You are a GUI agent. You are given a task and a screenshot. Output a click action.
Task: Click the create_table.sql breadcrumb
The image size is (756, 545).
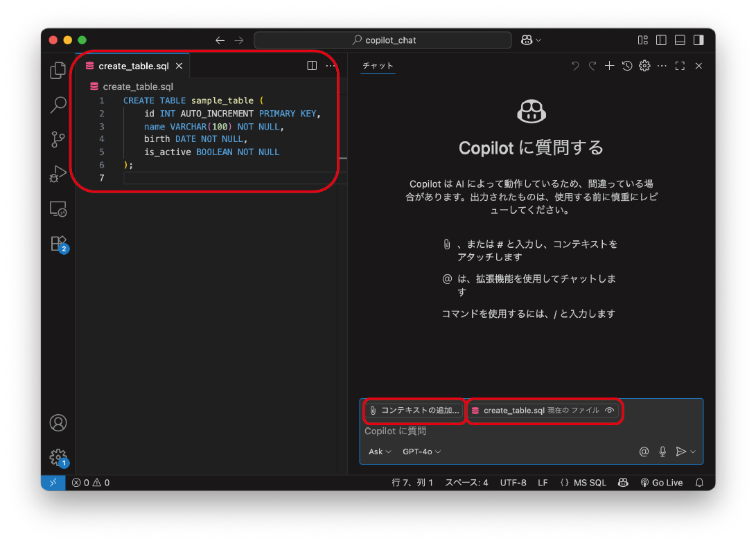click(132, 87)
